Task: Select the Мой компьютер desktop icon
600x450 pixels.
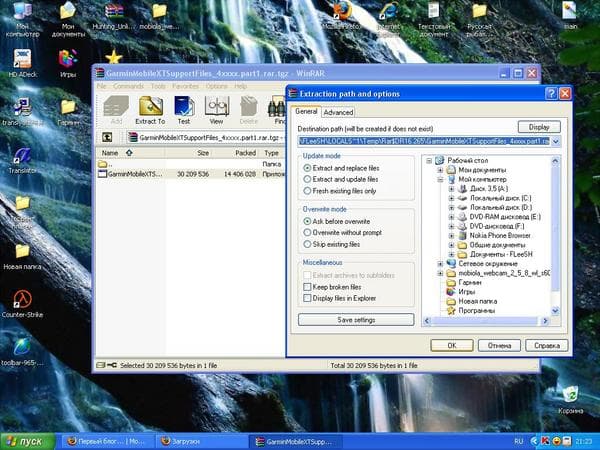Action: point(22,19)
